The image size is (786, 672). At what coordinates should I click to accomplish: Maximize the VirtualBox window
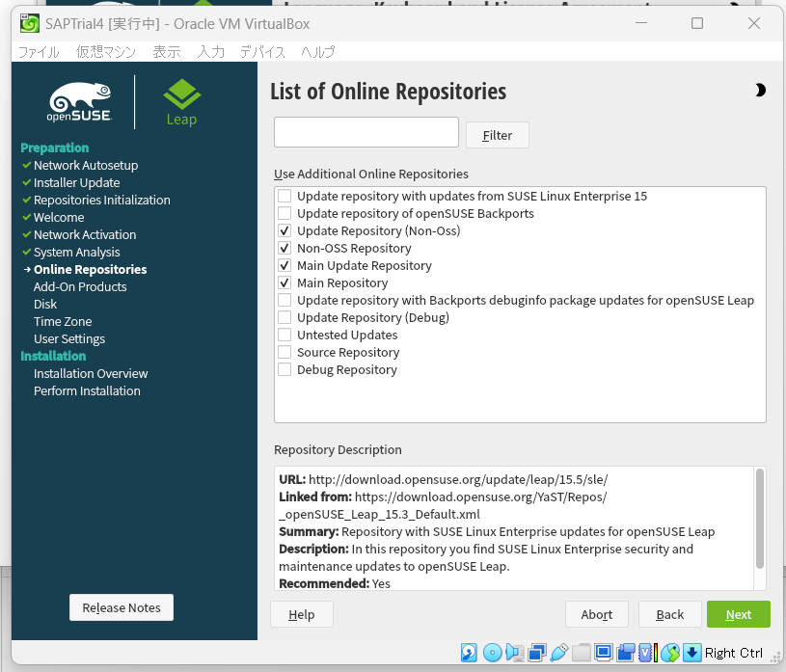click(696, 23)
